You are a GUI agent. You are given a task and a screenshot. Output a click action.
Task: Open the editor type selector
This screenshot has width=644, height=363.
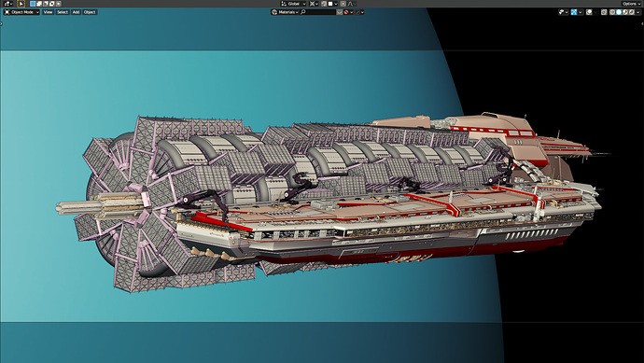[8, 4]
